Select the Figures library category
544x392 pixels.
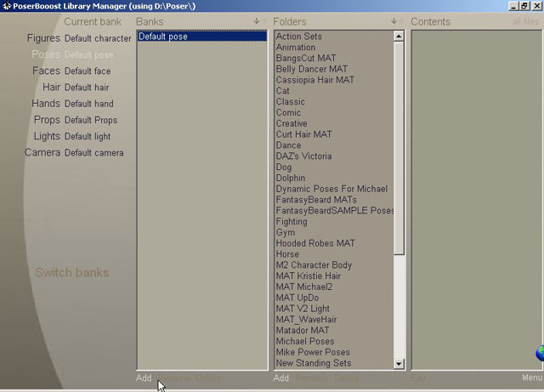[43, 38]
